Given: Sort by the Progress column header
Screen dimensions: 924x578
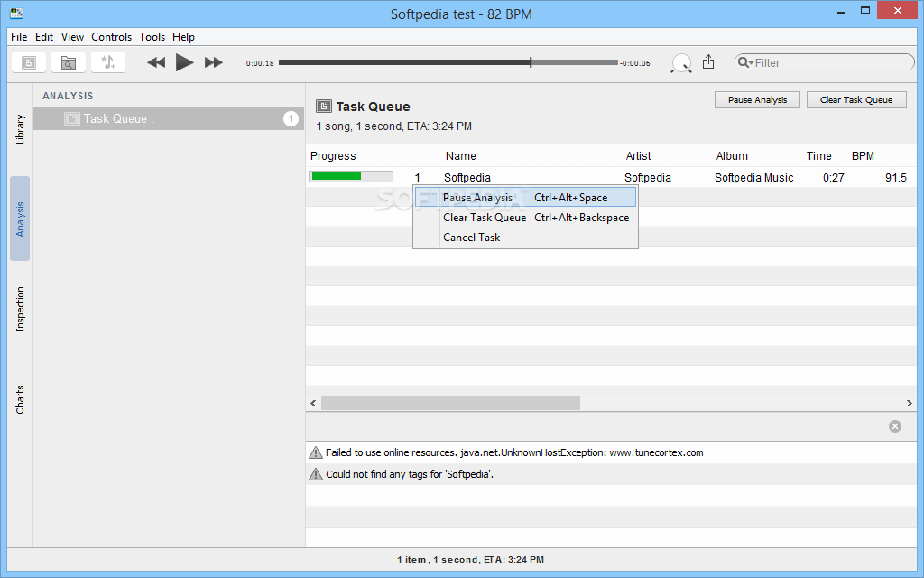Looking at the screenshot, I should click(333, 155).
